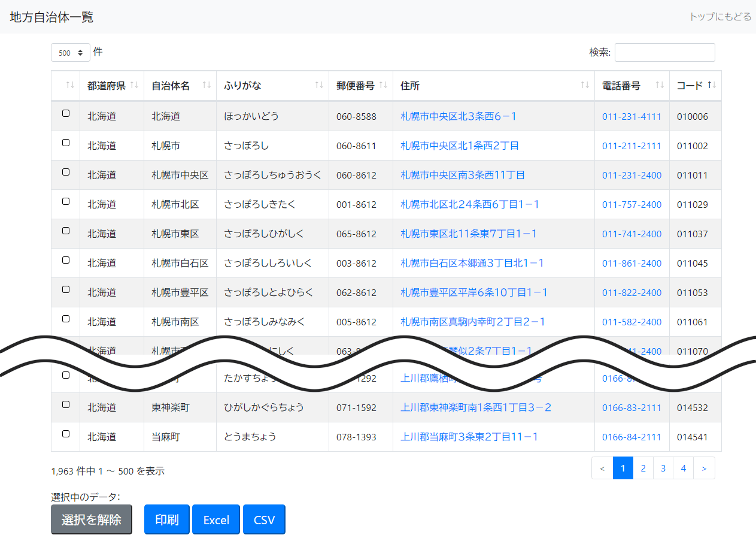Call phone number 011-822-2400

tap(631, 292)
